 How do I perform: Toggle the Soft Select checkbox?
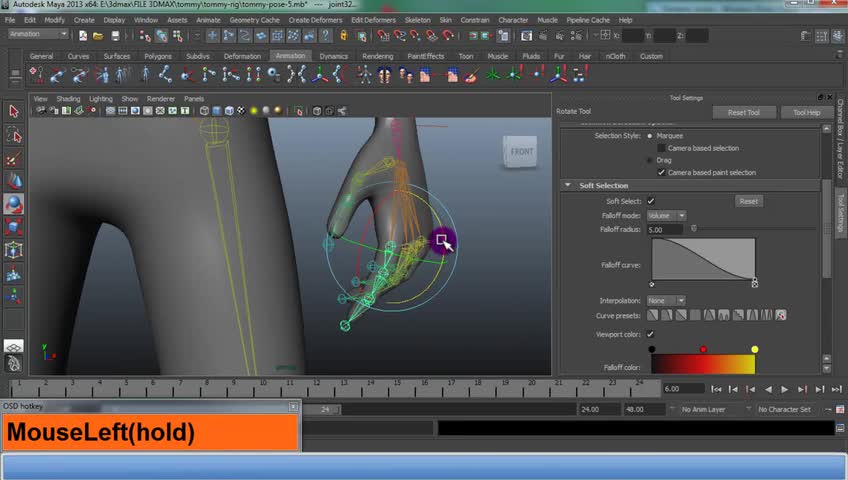point(651,201)
